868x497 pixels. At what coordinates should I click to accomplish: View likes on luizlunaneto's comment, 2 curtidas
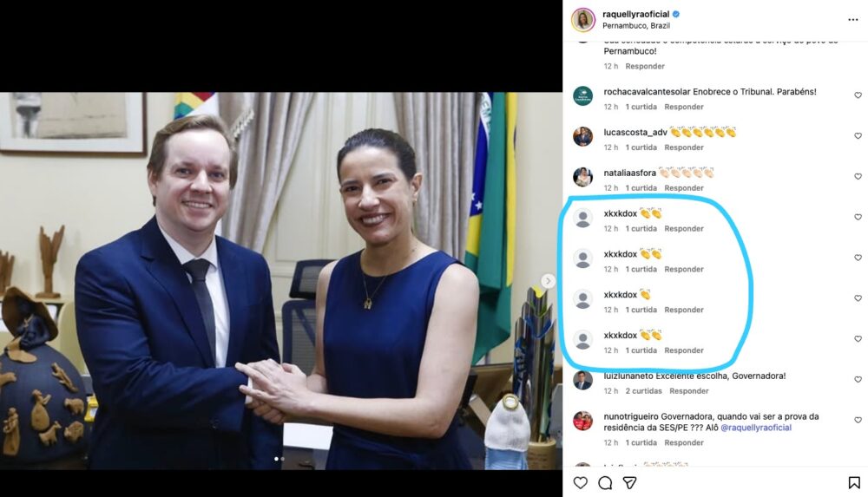pyautogui.click(x=644, y=390)
